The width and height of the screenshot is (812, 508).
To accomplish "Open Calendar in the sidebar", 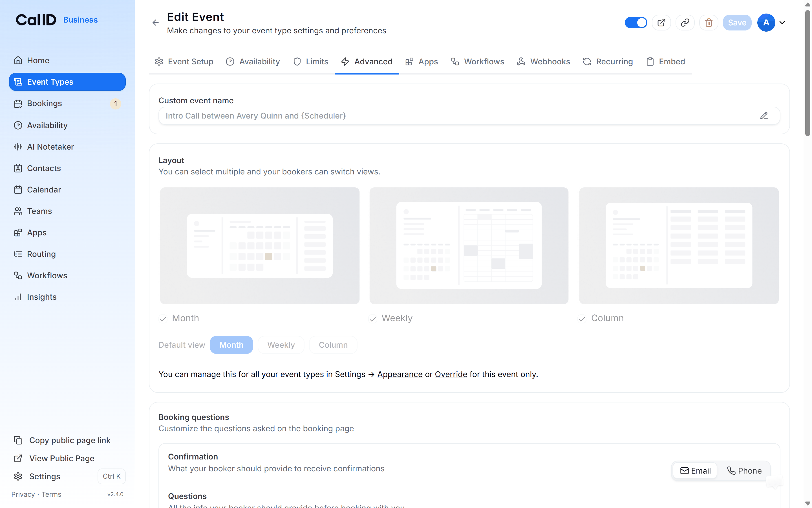I will [67, 190].
